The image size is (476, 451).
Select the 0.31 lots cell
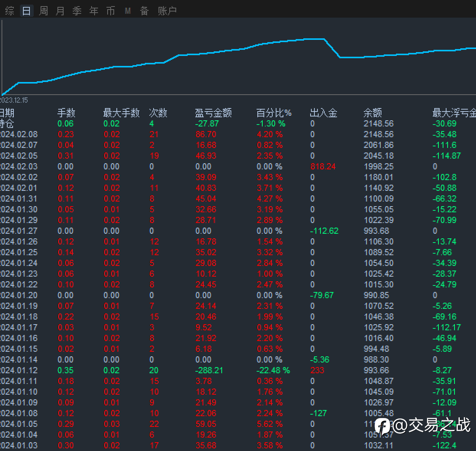tap(65, 156)
